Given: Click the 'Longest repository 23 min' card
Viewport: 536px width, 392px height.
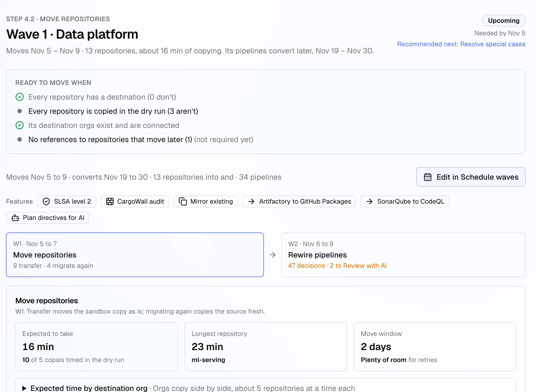Looking at the screenshot, I should pyautogui.click(x=266, y=347).
